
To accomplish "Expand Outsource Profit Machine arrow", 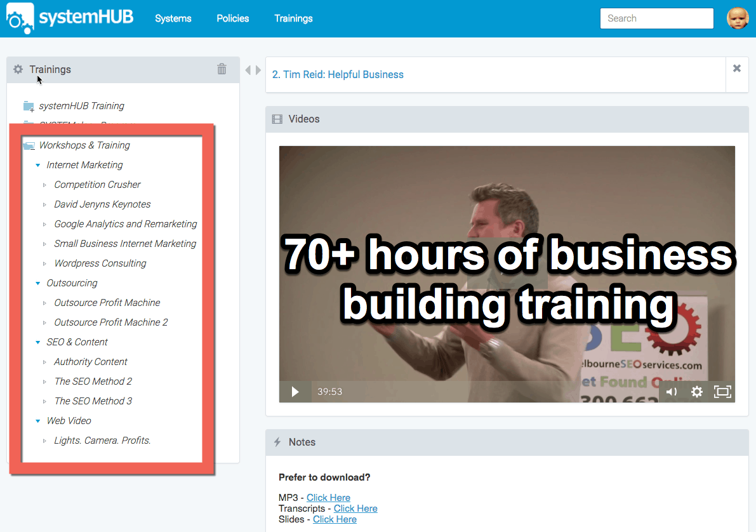I will tap(44, 303).
